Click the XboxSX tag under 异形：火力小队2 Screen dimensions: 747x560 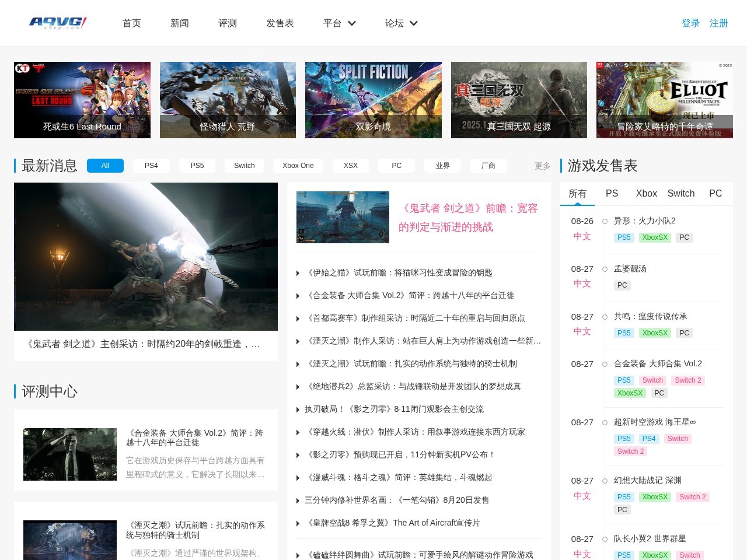click(x=655, y=237)
